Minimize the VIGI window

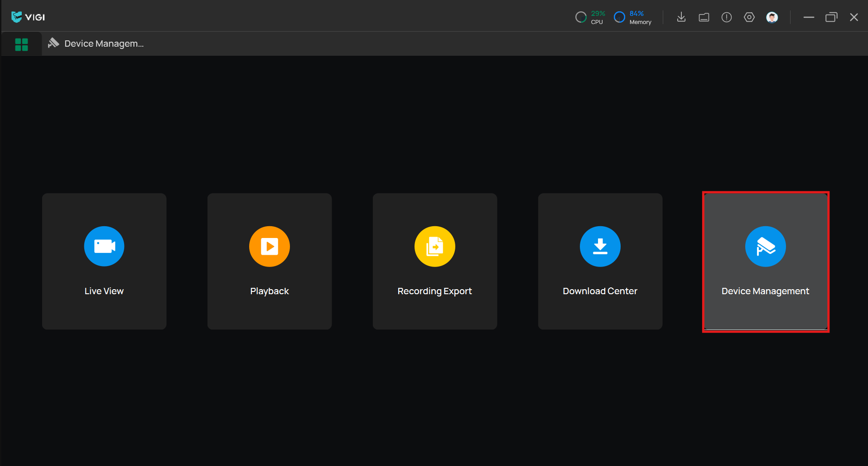(x=809, y=17)
